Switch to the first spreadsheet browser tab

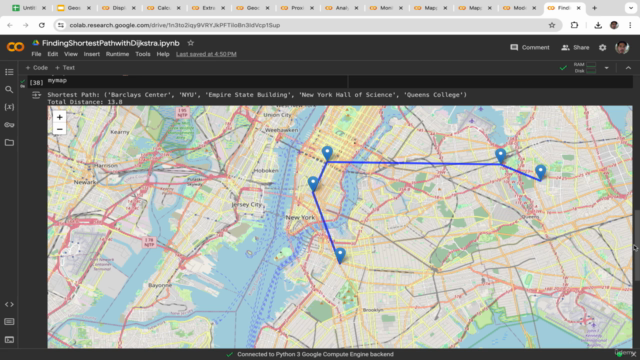pos(29,8)
